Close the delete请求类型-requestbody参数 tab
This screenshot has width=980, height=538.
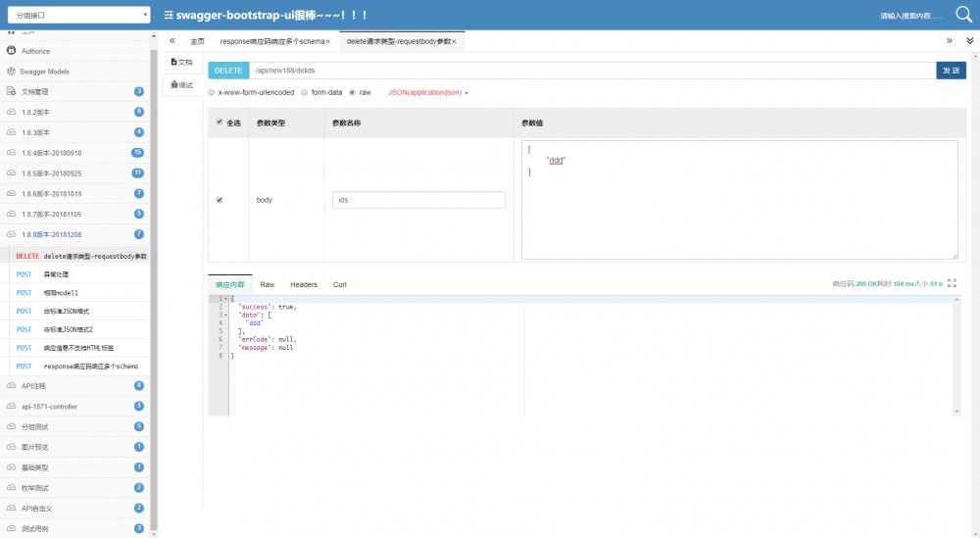click(x=454, y=42)
